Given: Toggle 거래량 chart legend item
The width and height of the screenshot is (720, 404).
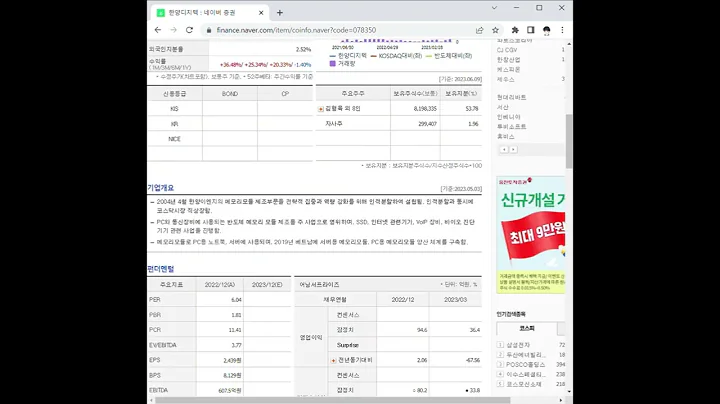Looking at the screenshot, I should 343,64.
